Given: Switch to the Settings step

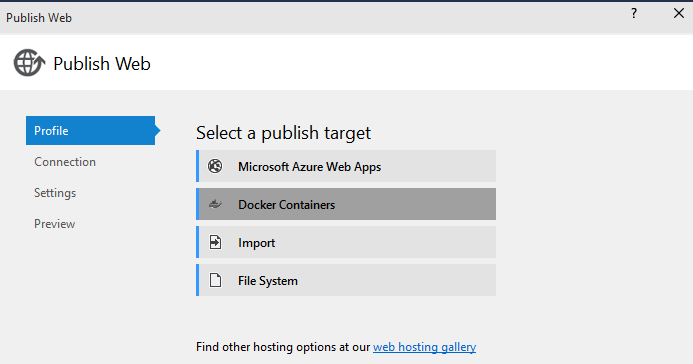Looking at the screenshot, I should click(x=55, y=193).
